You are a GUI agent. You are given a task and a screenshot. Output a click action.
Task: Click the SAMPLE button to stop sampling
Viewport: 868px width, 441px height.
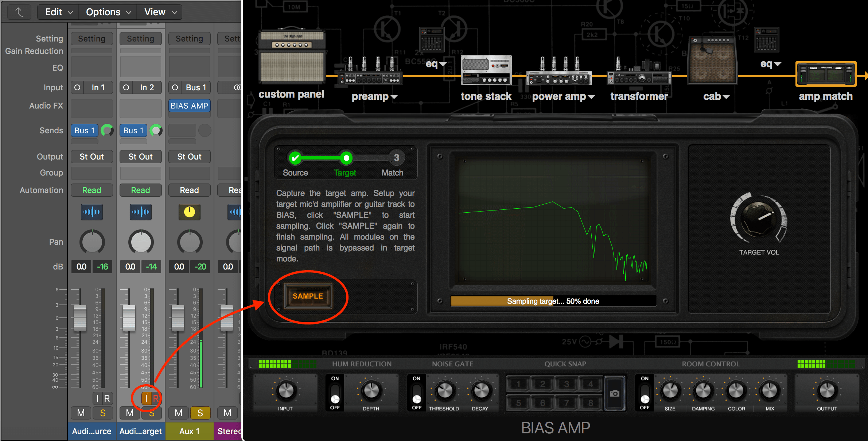[307, 296]
